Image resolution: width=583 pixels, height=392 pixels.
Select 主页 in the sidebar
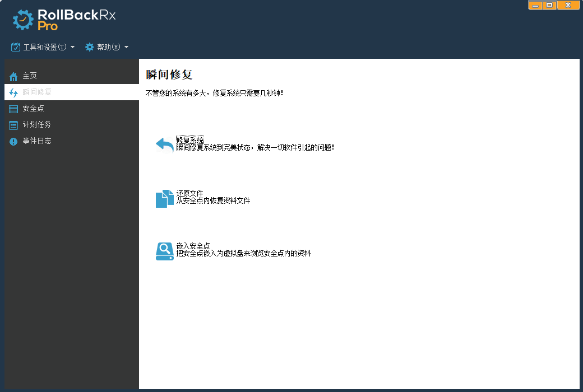pyautogui.click(x=30, y=76)
